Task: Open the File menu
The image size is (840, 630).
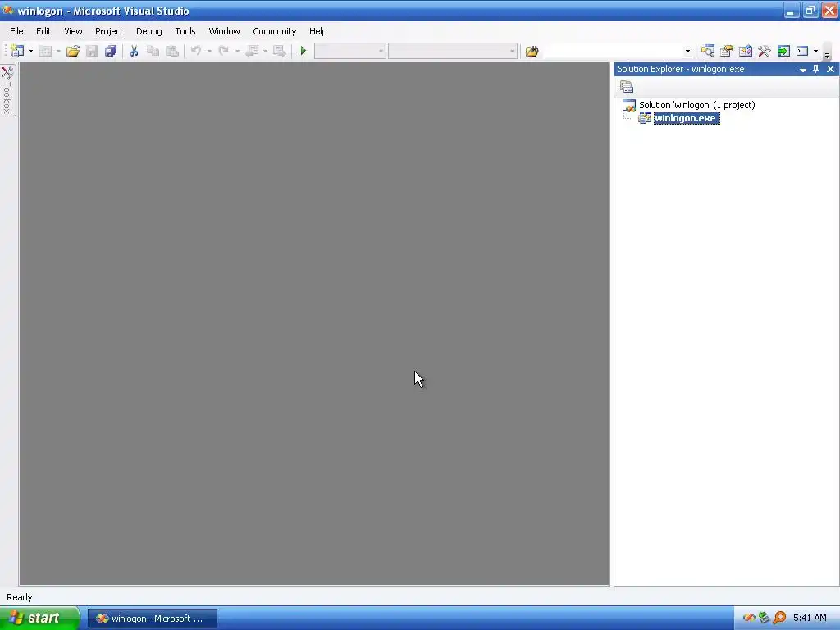Action: (x=16, y=31)
